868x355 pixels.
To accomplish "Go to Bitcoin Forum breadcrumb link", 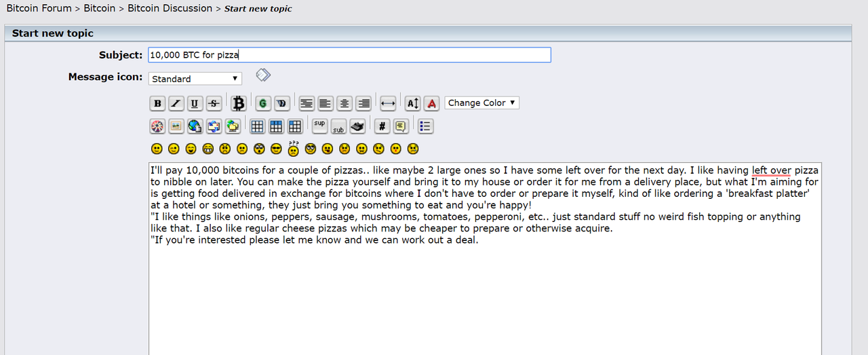I will coord(39,8).
